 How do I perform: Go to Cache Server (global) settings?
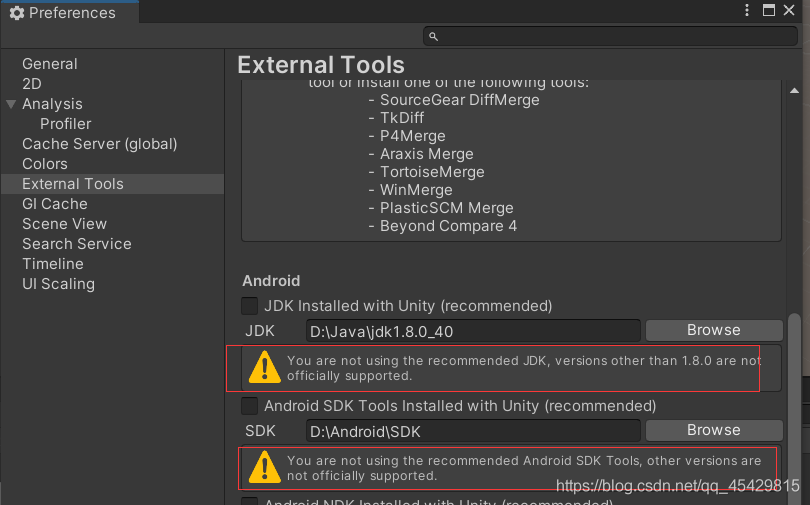[99, 144]
